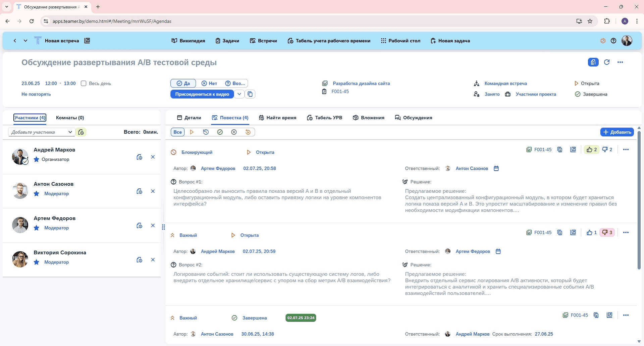Select the Да attendance response
The width and height of the screenshot is (644, 346).
pyautogui.click(x=183, y=83)
